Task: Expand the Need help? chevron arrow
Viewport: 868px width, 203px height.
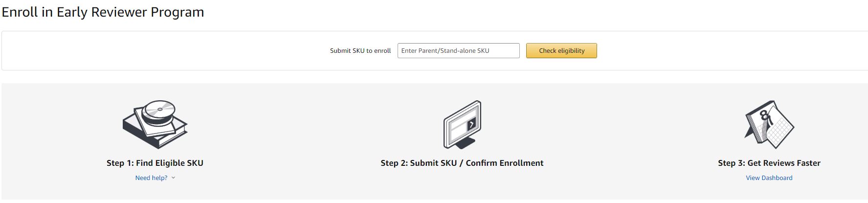Action: [173, 178]
